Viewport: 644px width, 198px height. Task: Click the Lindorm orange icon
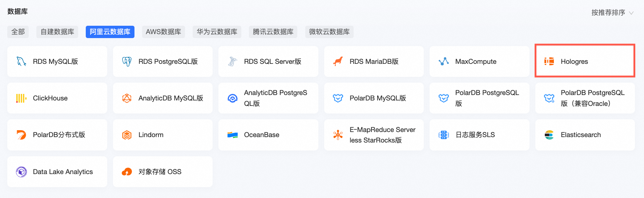click(127, 135)
